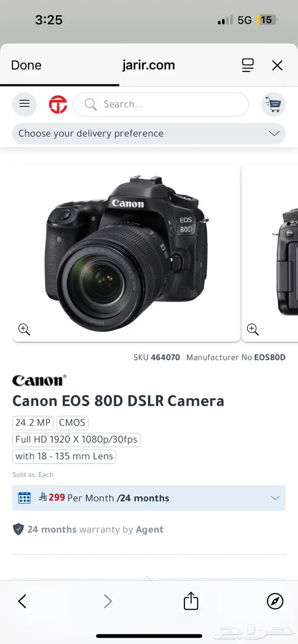Select the 24.2 MP spec tag
This screenshot has width=298, height=644.
point(33,422)
